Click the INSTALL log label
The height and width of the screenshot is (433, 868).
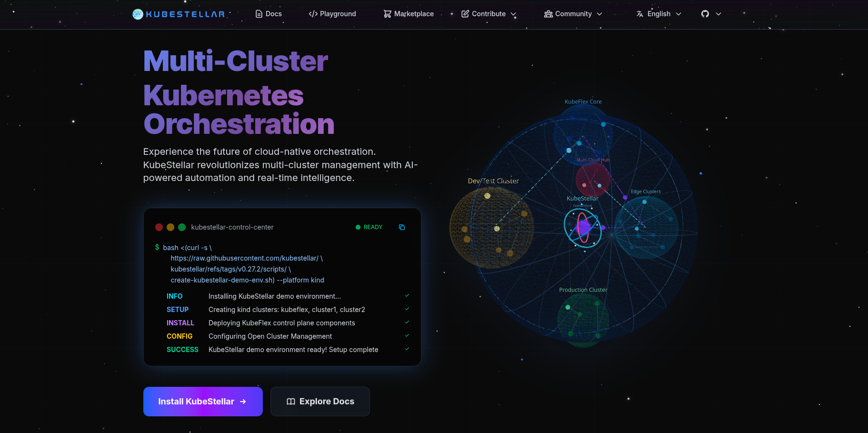click(x=180, y=323)
